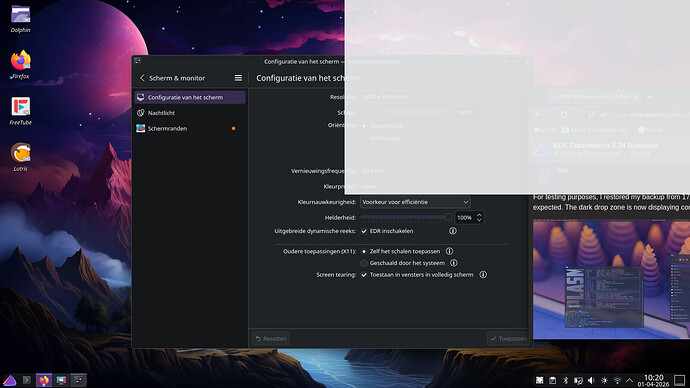Open the Wi-Fi network tray icon
This screenshot has height=388, width=690.
(617, 381)
